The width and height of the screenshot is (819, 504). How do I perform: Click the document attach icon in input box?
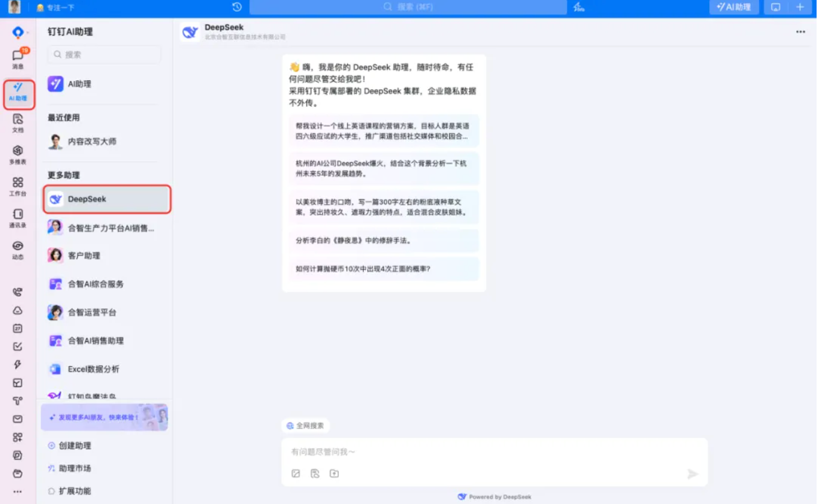315,474
